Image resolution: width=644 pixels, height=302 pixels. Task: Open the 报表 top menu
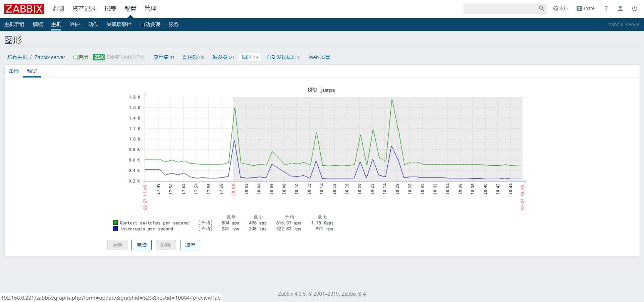coord(110,9)
